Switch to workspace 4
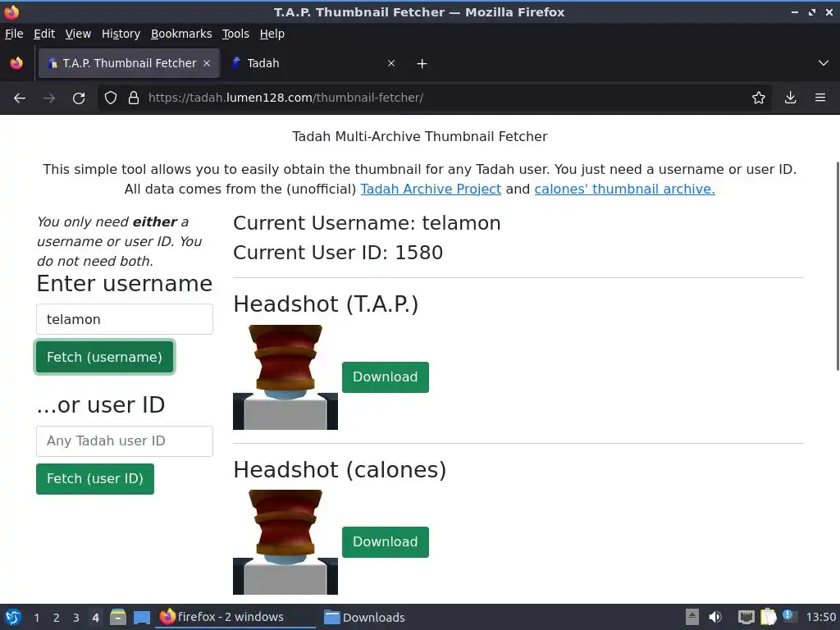Viewport: 840px width, 630px height. tap(95, 618)
